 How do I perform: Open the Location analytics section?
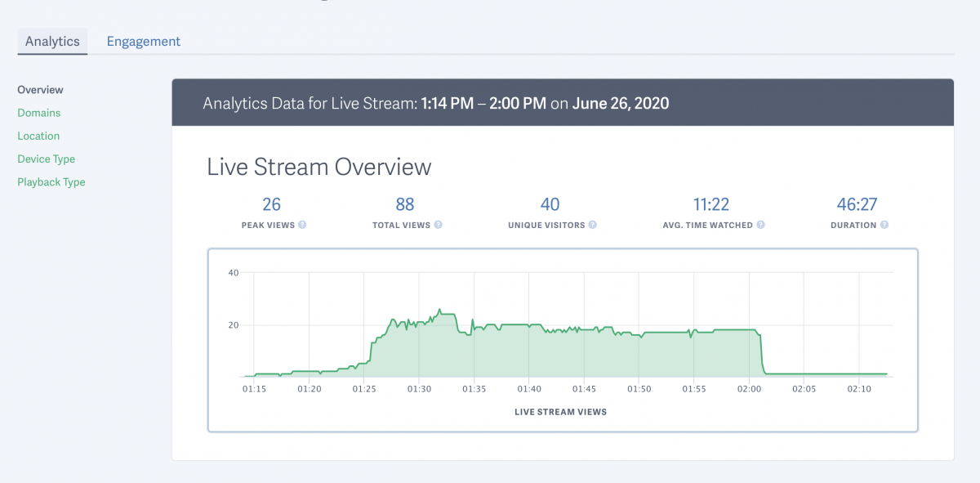38,136
